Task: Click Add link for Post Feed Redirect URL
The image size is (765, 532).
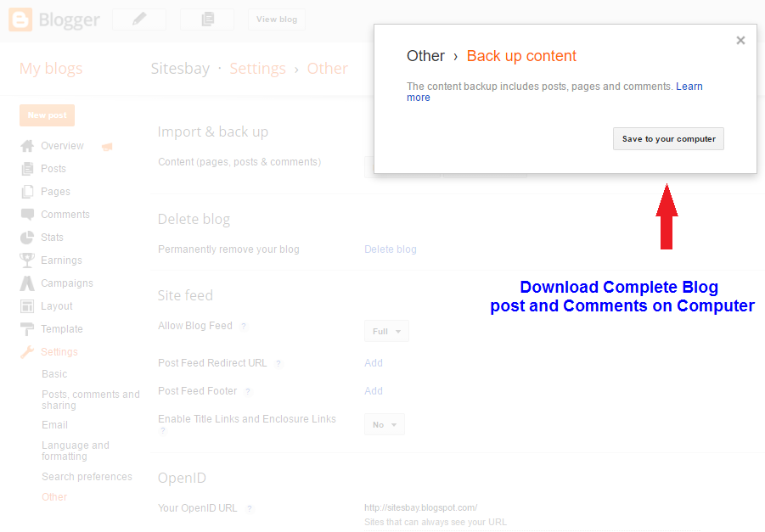Action: [x=374, y=363]
